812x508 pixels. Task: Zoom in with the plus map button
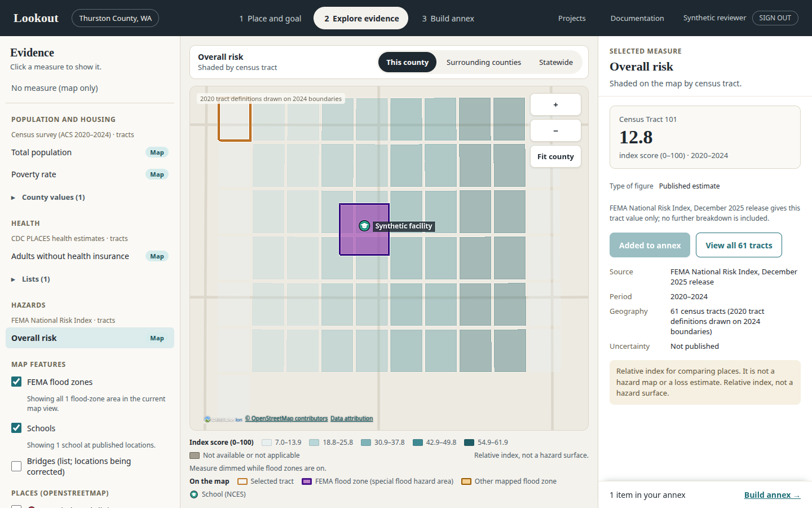(x=555, y=104)
